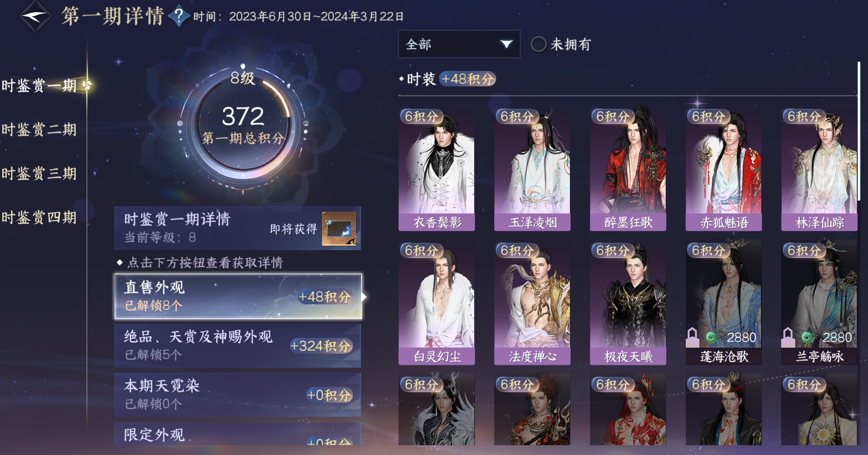868x455 pixels.
Task: Click the jade currency icon on 兰亭觞咏
Action: (x=807, y=337)
